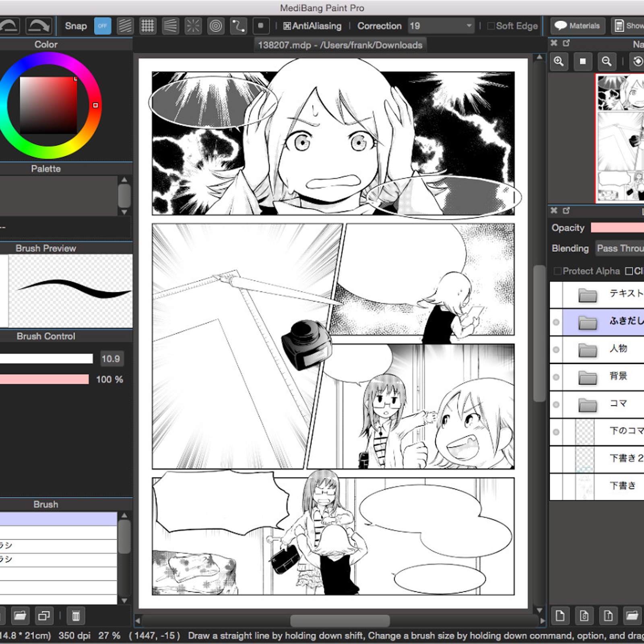Enable the Protect Alpha checkbox
644x644 pixels.
point(557,271)
